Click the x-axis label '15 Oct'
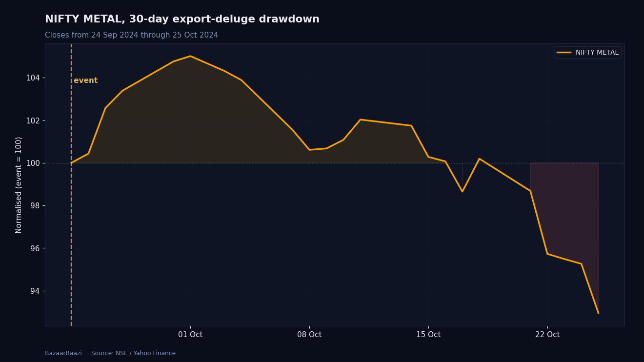Viewport: 644px width, 362px height. coord(428,335)
